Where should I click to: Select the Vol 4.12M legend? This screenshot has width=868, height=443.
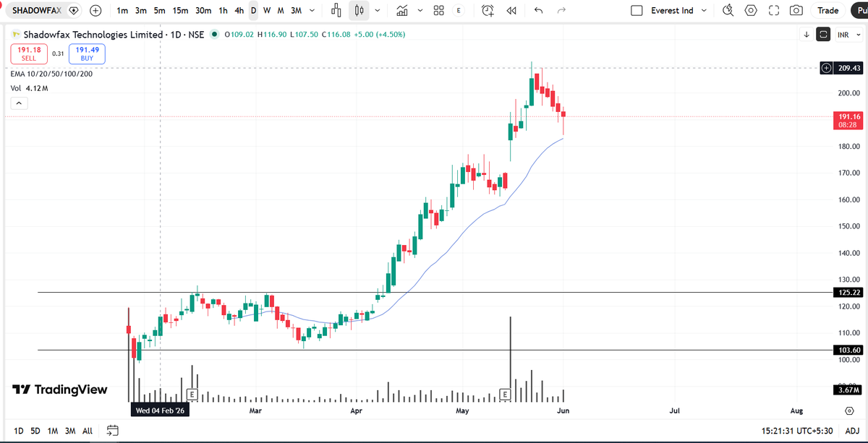(29, 88)
